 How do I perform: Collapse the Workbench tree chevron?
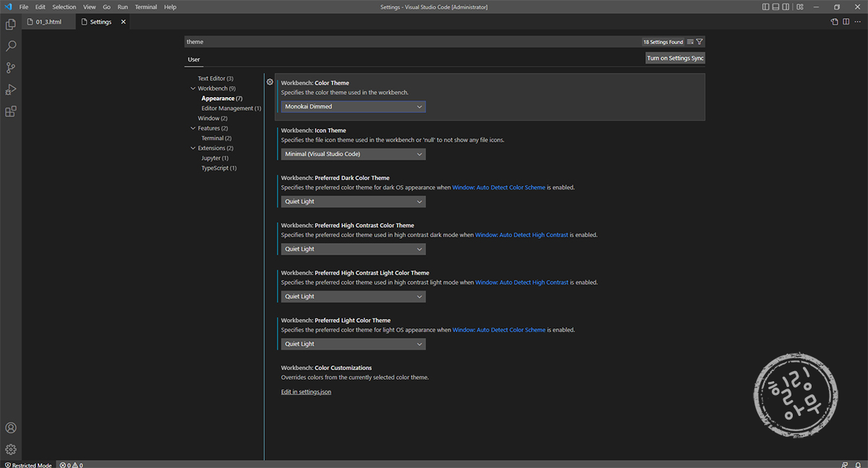tap(192, 88)
